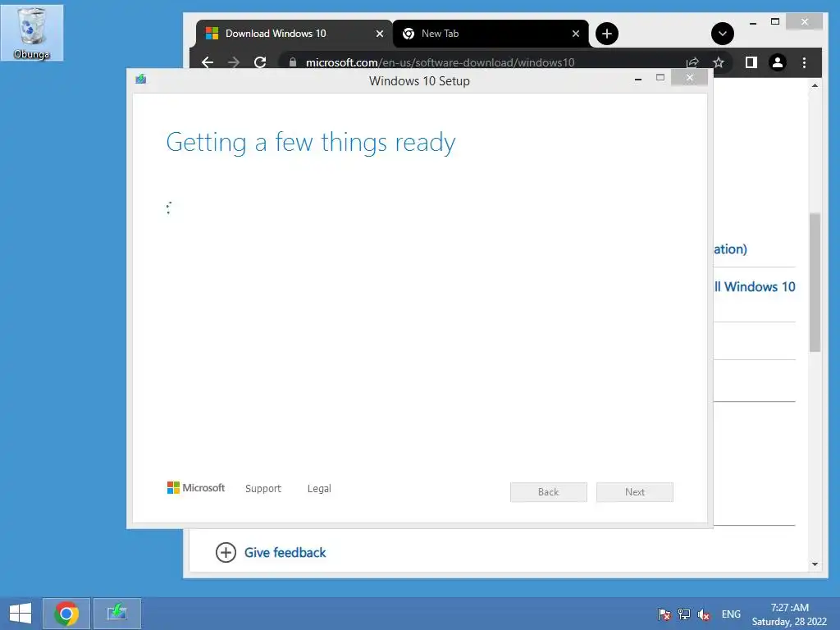Share this page from address bar
Image resolution: width=840 pixels, height=630 pixels.
(x=692, y=62)
